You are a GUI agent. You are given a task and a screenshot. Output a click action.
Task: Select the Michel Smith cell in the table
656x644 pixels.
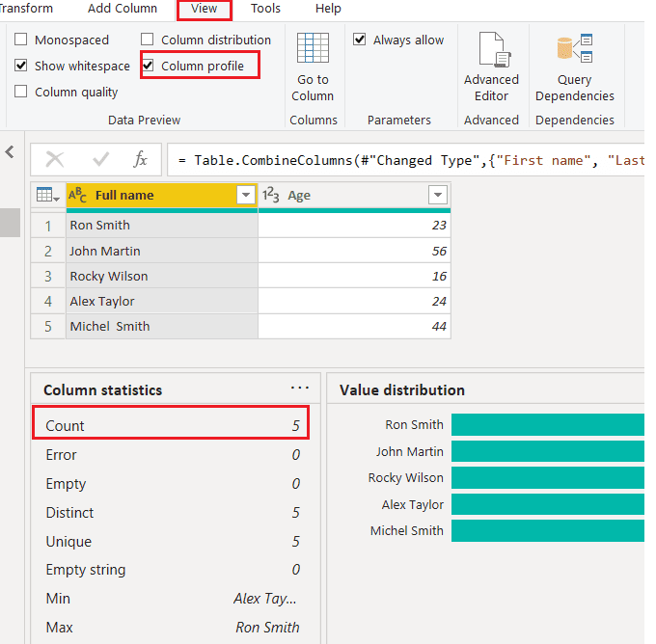161,326
